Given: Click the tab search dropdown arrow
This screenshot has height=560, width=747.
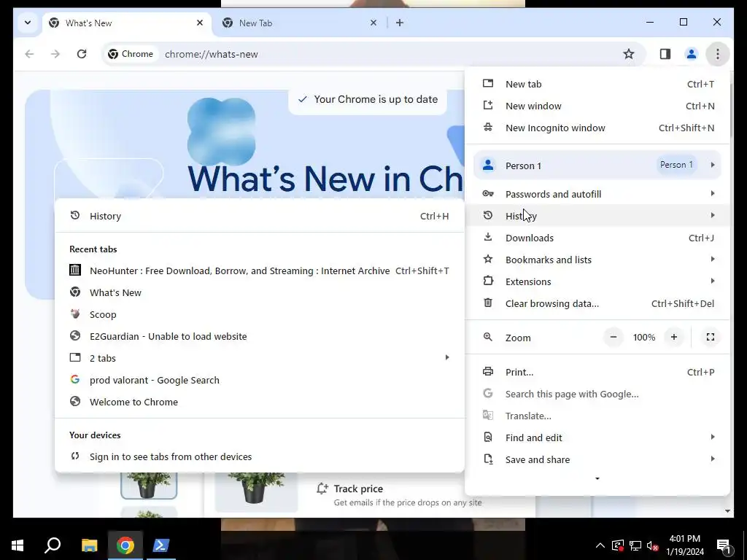Looking at the screenshot, I should [28, 23].
